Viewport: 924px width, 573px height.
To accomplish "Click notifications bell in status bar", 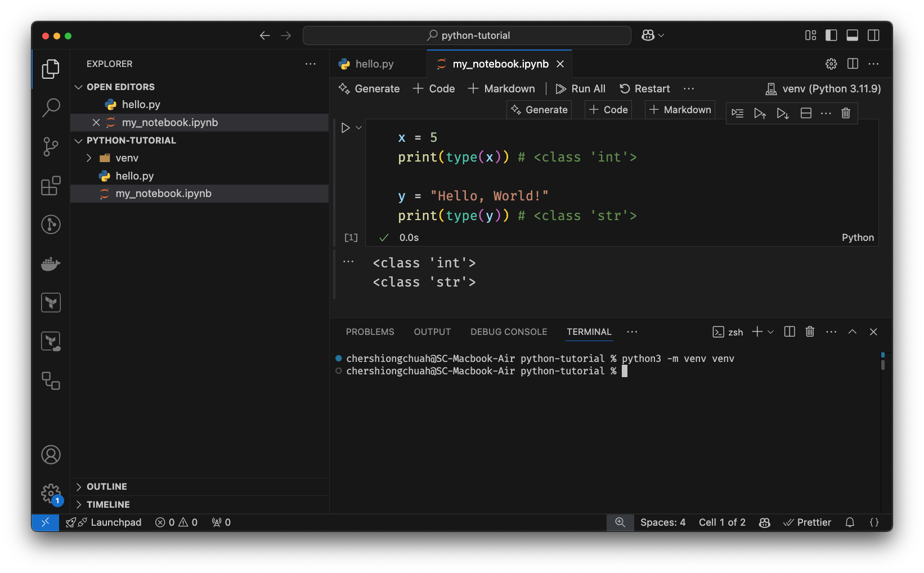I will click(850, 522).
